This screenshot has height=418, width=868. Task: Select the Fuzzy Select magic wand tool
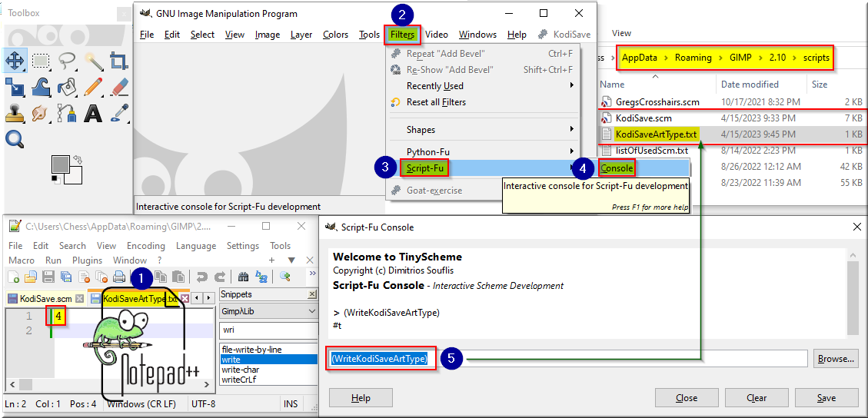pos(94,60)
